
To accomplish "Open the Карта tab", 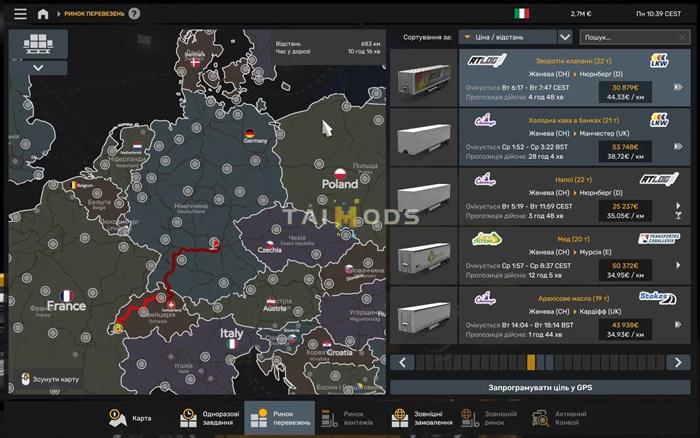I will tap(130, 418).
